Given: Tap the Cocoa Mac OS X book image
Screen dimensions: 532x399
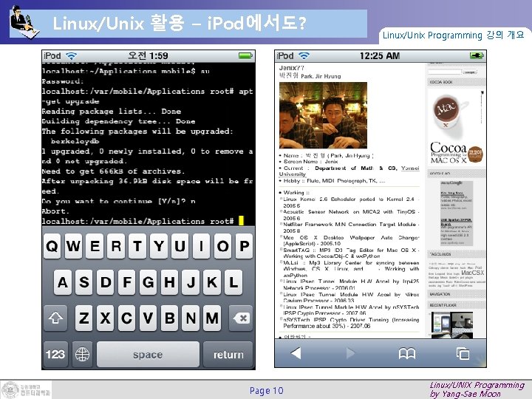Looking at the screenshot, I should (456, 127).
